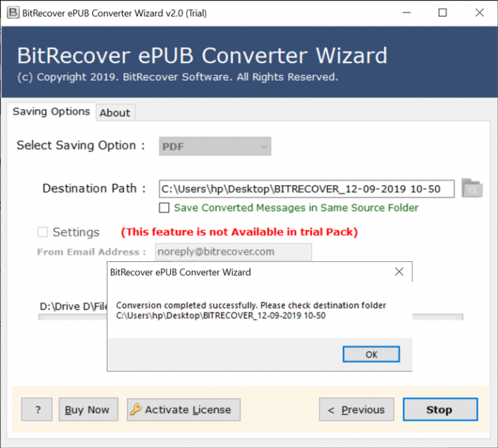Confirm the dialog with OK
The height and width of the screenshot is (448, 498).
click(x=371, y=354)
